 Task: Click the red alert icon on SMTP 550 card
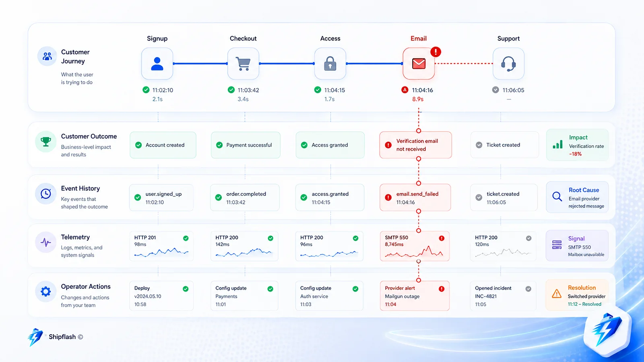click(x=442, y=238)
